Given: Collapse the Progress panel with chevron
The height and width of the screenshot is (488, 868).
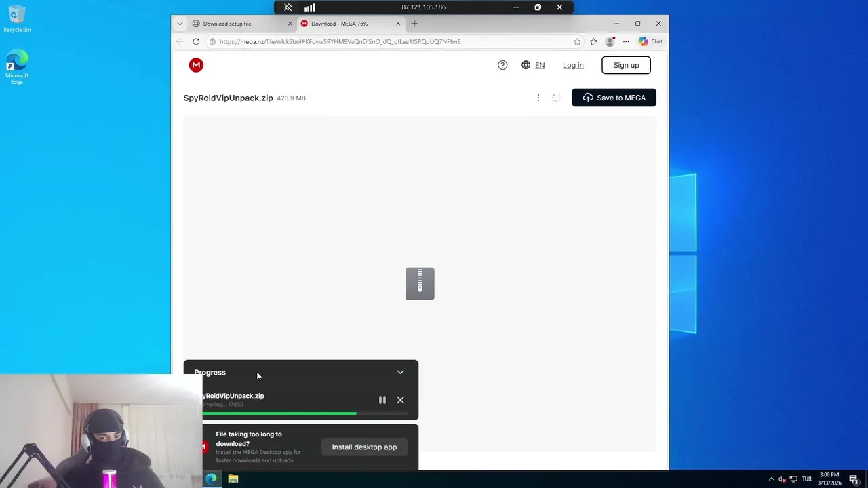Looking at the screenshot, I should [x=400, y=372].
